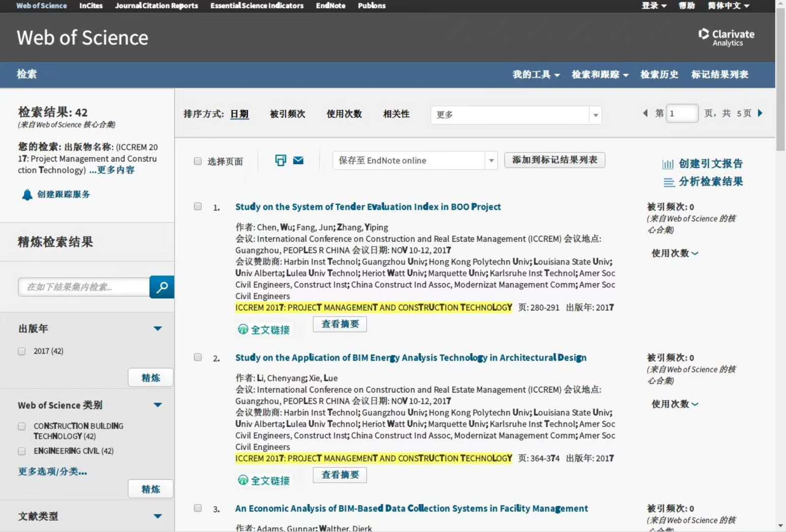786x532 pixels.
Task: Sort results by 使用次数
Action: (344, 114)
